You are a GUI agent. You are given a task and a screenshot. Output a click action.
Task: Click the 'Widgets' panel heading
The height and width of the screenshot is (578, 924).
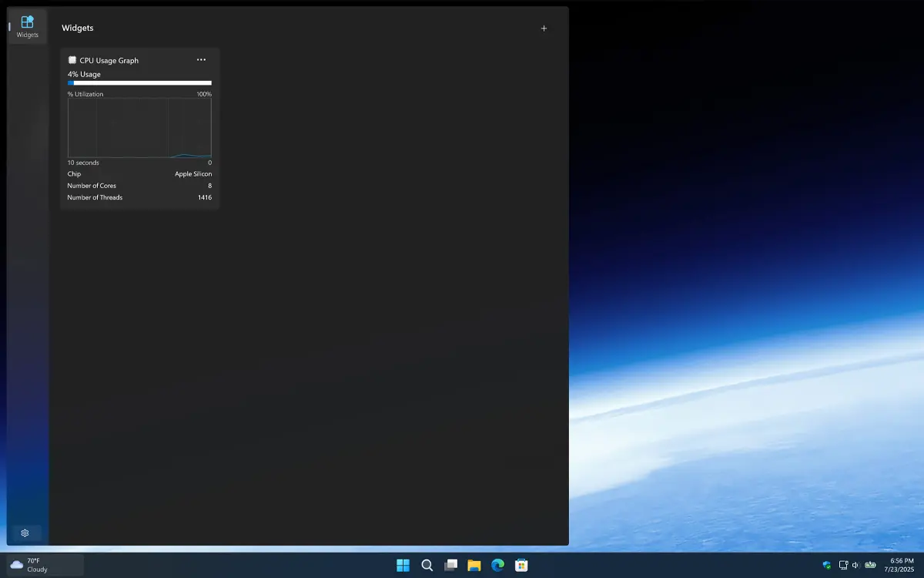tap(78, 28)
